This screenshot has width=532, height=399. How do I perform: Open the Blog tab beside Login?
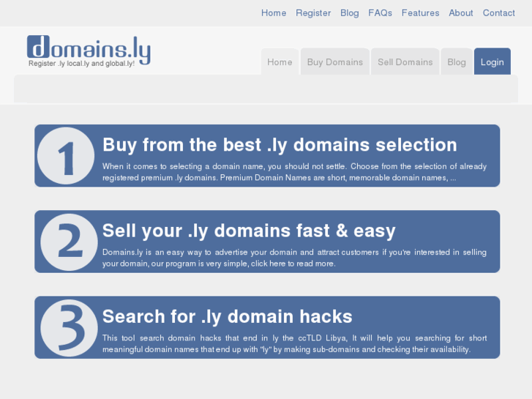coord(457,61)
